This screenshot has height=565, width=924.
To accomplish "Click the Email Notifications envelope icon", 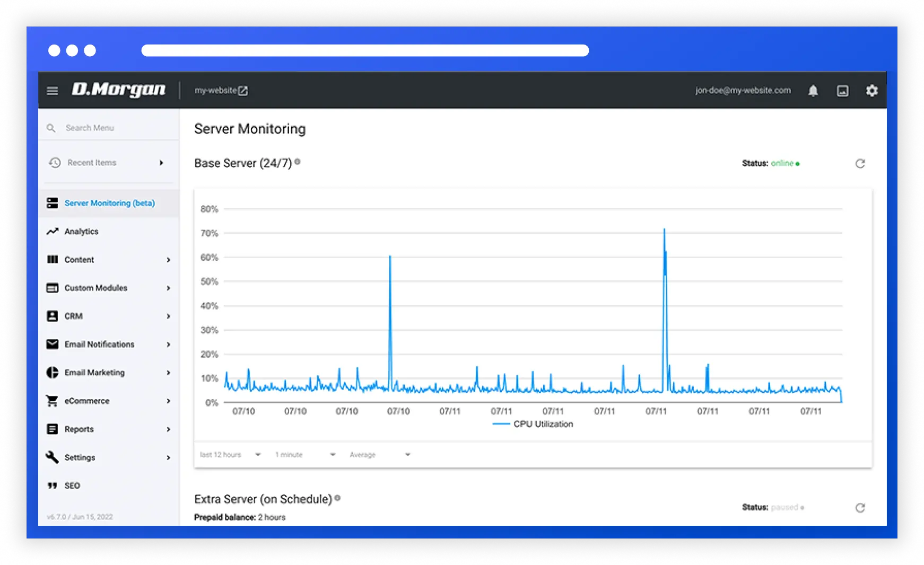I will (52, 344).
